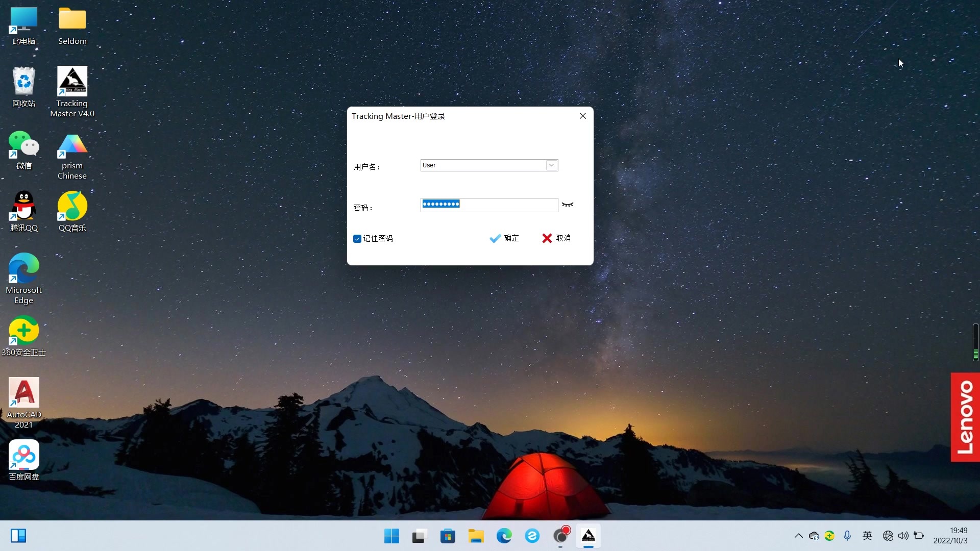Open the Windows Start menu
This screenshot has height=551, width=980.
(391, 536)
